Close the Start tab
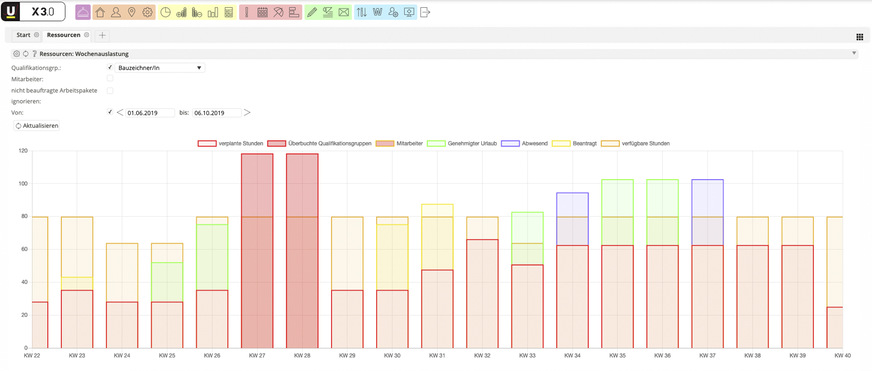Screen dimensions: 872x371 tap(37, 35)
